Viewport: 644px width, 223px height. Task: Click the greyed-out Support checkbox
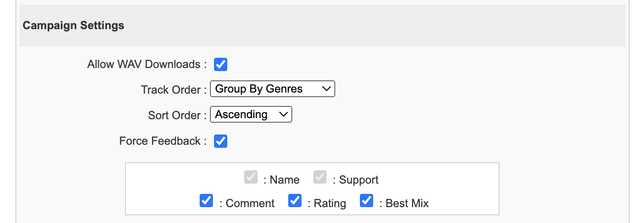point(320,178)
